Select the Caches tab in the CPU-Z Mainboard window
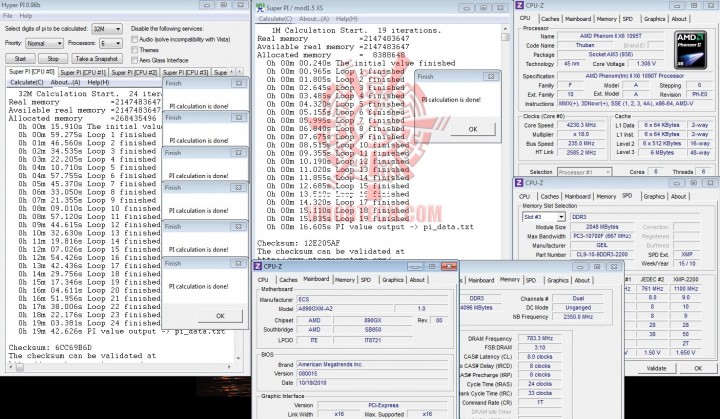 click(x=288, y=280)
